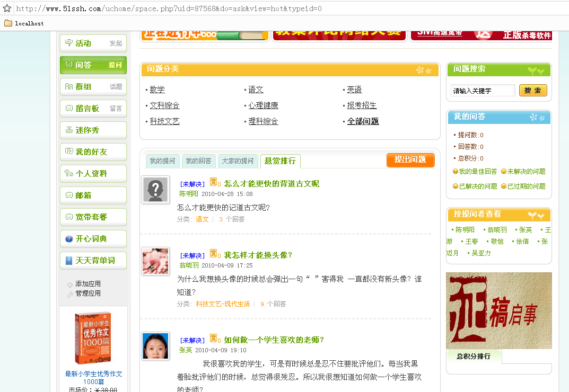The height and width of the screenshot is (392, 569).
Task: Switch to the 我的回答 tab
Action: tap(198, 161)
